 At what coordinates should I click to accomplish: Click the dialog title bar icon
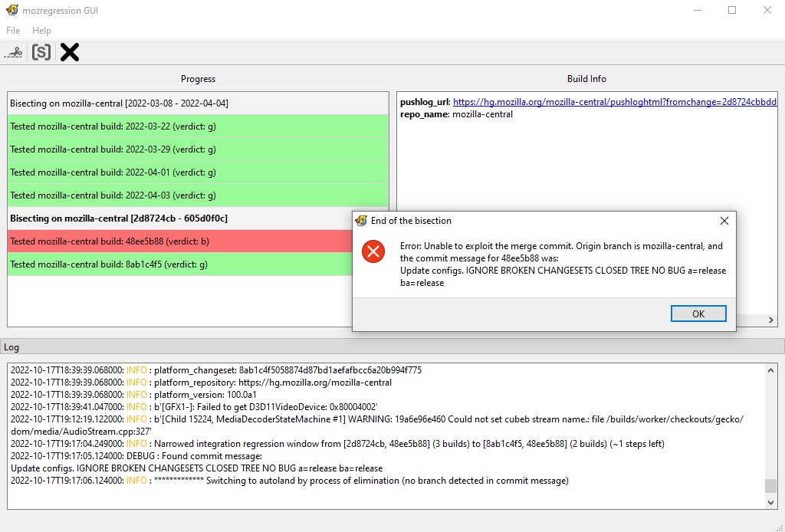[x=362, y=221]
